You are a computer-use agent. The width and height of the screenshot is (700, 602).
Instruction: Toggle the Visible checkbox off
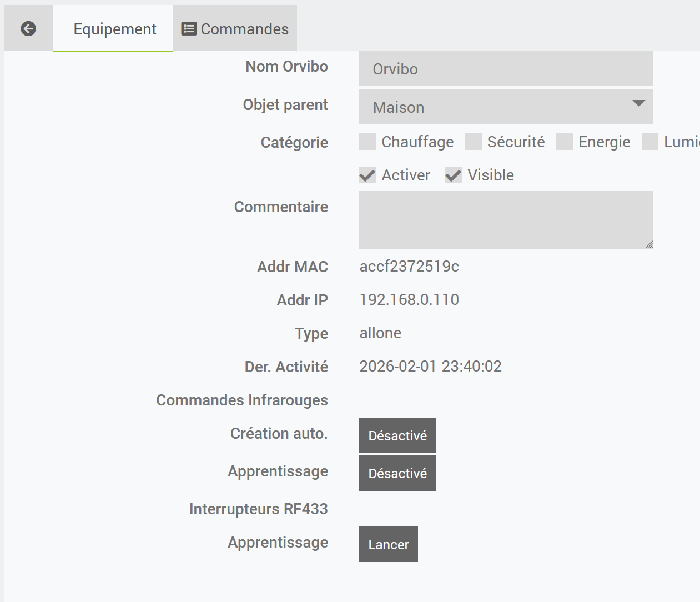[454, 175]
